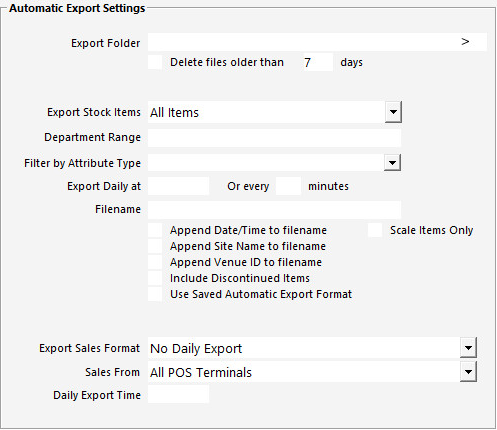Tick the Scale Items Only checkbox
497x430 pixels.
(x=375, y=230)
